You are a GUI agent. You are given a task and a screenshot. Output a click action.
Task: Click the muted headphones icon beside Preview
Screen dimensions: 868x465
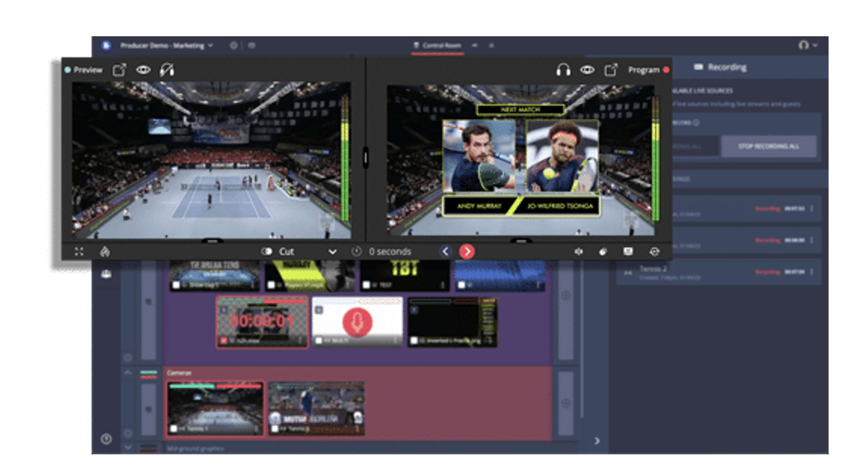click(167, 70)
